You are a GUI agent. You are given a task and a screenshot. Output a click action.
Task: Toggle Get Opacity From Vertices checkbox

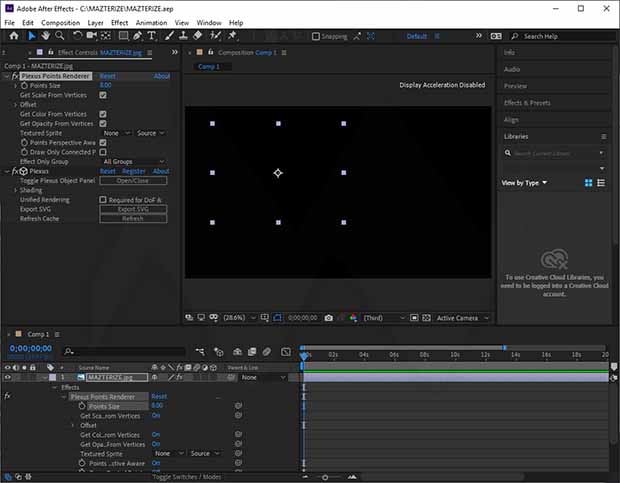pyautogui.click(x=103, y=124)
